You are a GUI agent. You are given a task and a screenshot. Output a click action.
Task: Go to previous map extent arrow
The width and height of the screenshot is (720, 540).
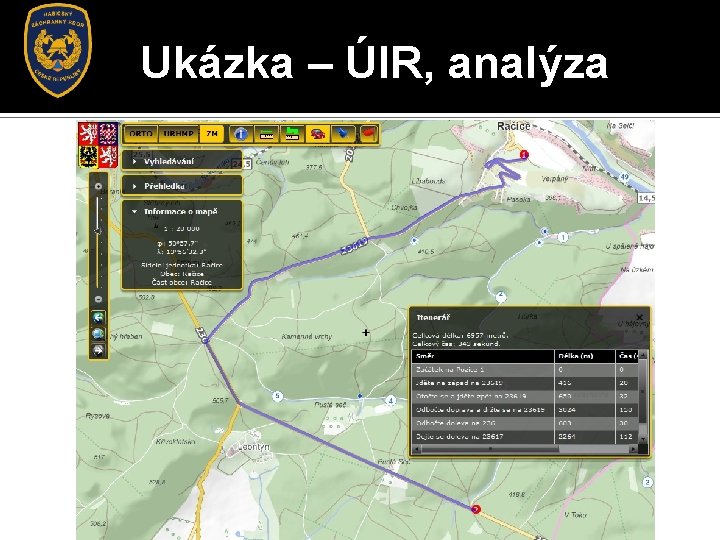(x=98, y=317)
